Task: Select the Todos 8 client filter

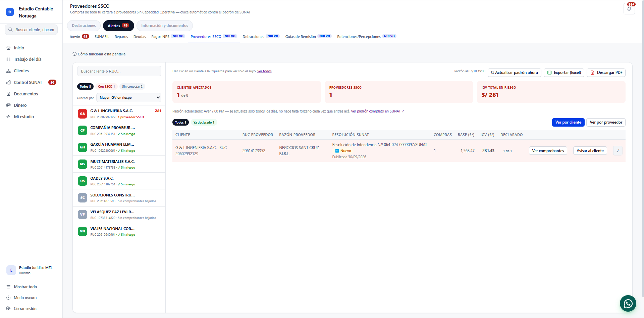Action: [85, 87]
